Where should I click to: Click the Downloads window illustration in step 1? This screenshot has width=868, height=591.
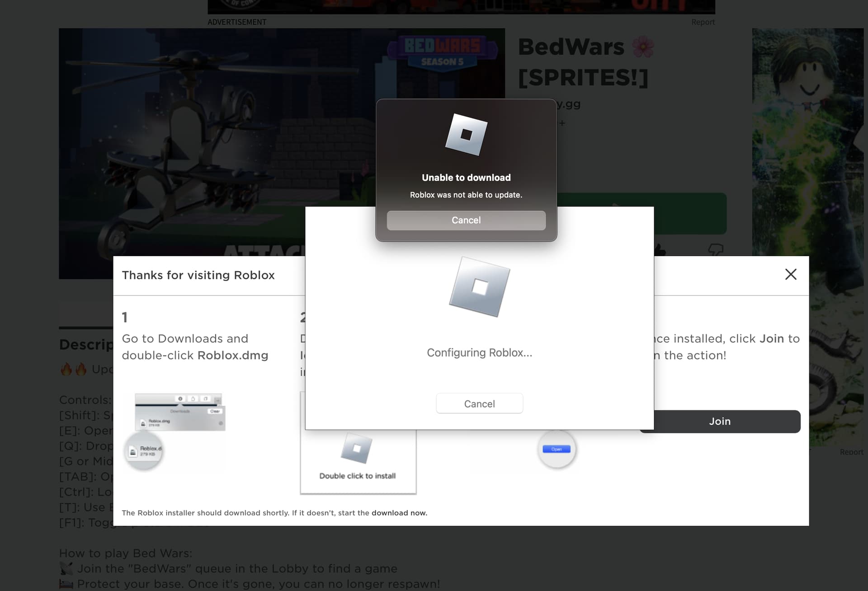tap(180, 412)
